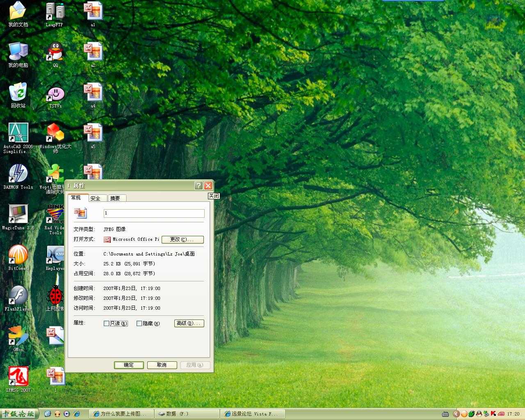Select the QQ penguin desktop shortcut
525x420 pixels.
pos(55,55)
